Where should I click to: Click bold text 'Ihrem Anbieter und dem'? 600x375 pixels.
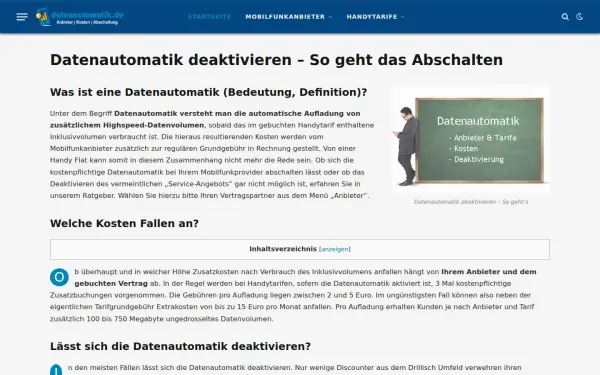[489, 272]
